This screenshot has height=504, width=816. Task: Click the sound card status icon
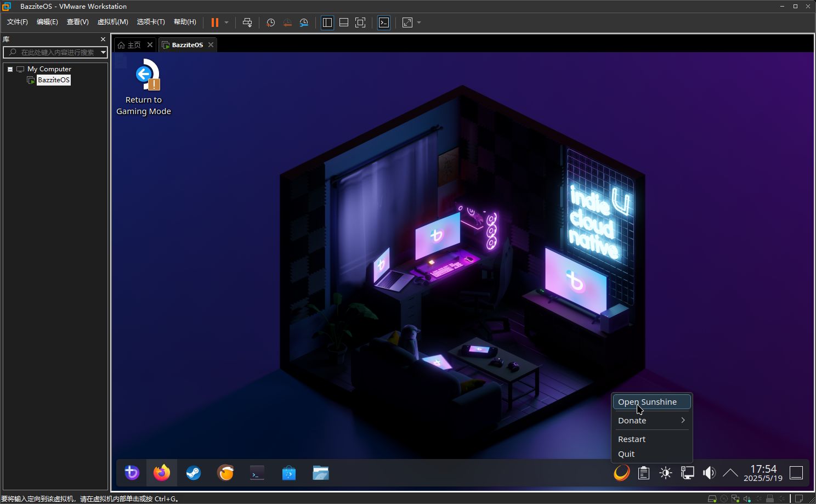pos(747,499)
